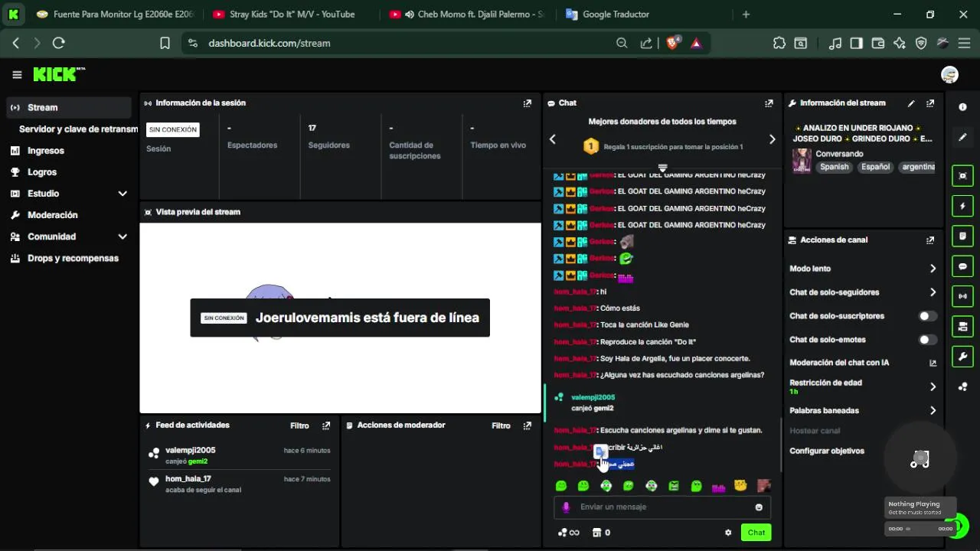Open Drops y recompensas in sidebar

[x=70, y=258]
